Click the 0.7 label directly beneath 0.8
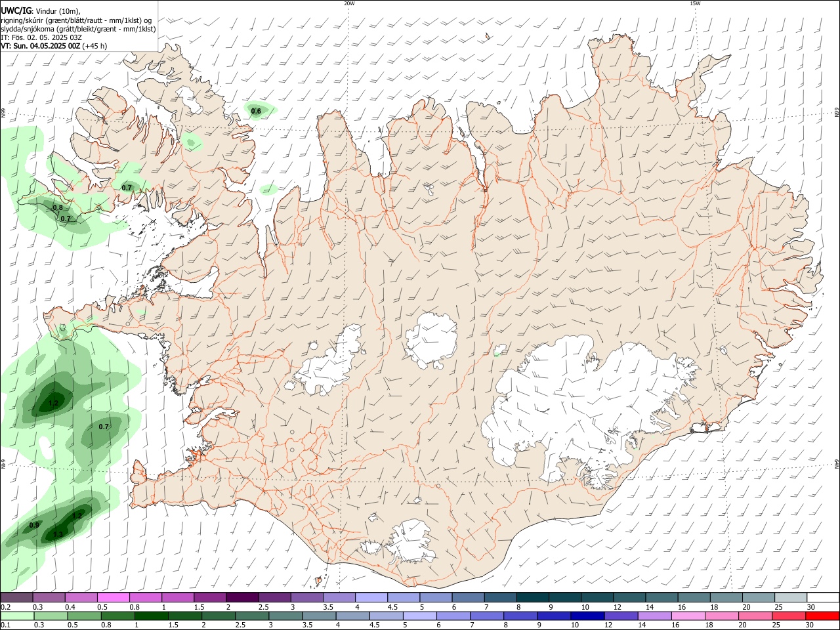This screenshot has width=840, height=630. (x=66, y=219)
